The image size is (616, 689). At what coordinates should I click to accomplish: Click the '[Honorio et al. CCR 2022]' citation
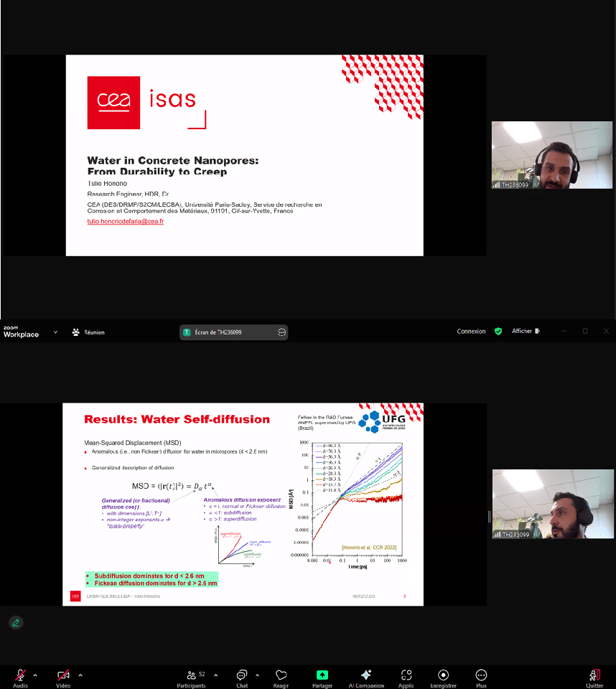click(369, 548)
